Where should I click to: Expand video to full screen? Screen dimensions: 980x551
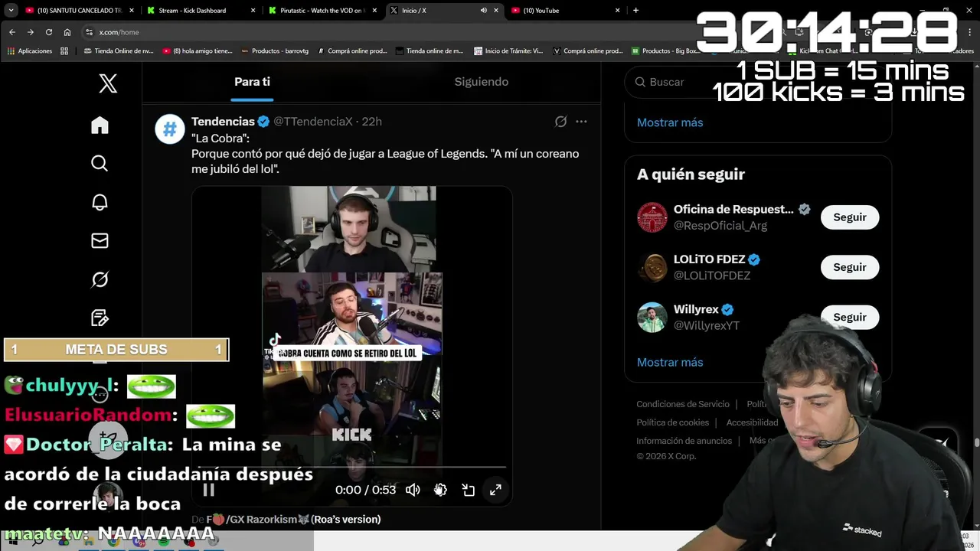click(495, 490)
